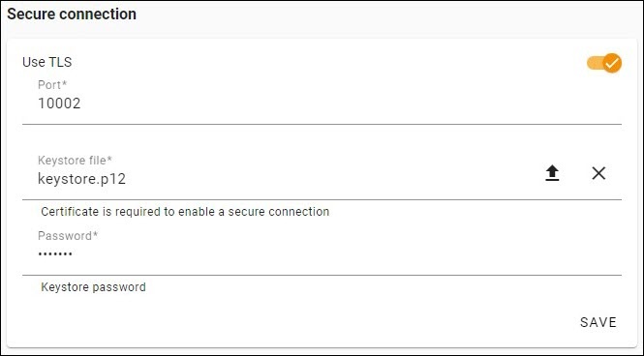This screenshot has height=356, width=644.
Task: Click the keystore.p12 filename text
Action: (81, 179)
